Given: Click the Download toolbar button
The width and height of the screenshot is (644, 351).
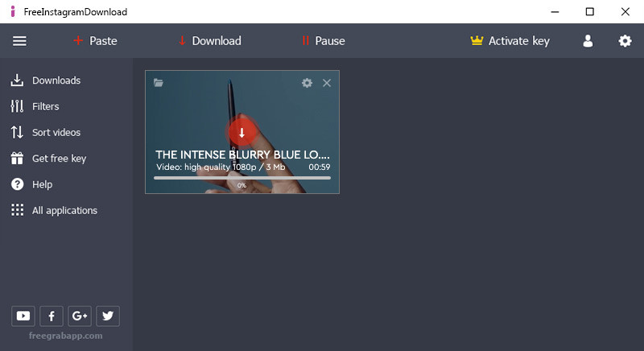Looking at the screenshot, I should tap(210, 40).
